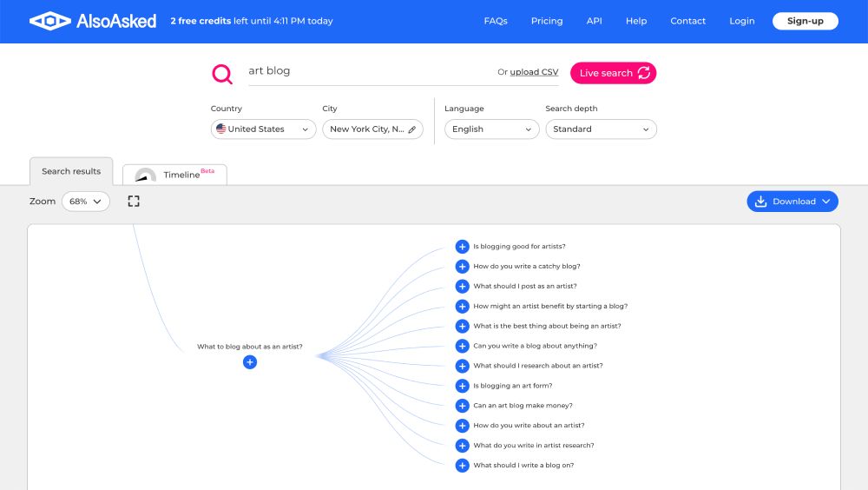Click the Login link

point(742,21)
